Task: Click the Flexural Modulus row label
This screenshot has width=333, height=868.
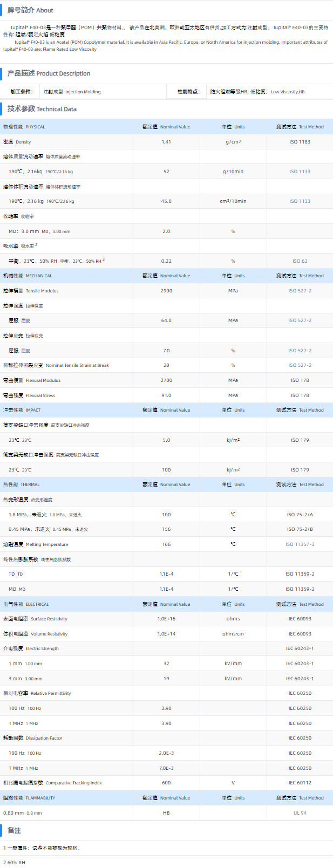Action: pyautogui.click(x=32, y=380)
